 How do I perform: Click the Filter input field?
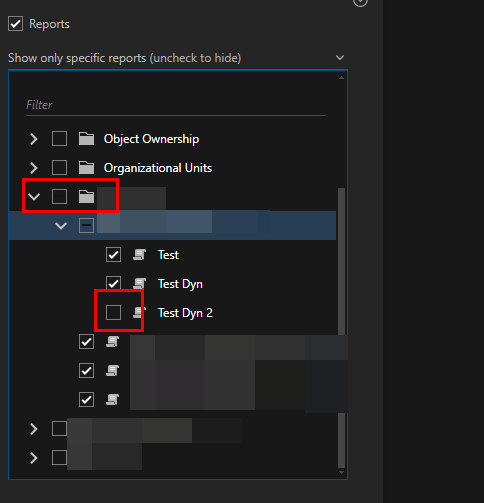(176, 105)
